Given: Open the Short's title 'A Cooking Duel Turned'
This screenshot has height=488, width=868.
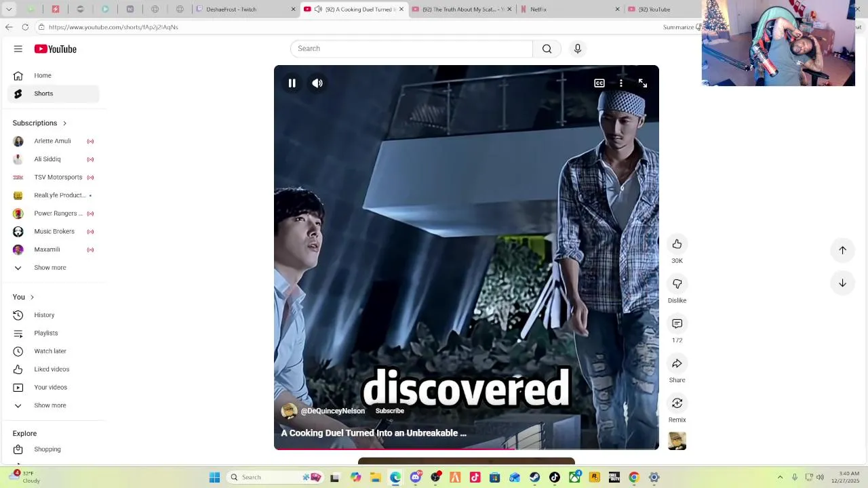Looking at the screenshot, I should click(374, 433).
